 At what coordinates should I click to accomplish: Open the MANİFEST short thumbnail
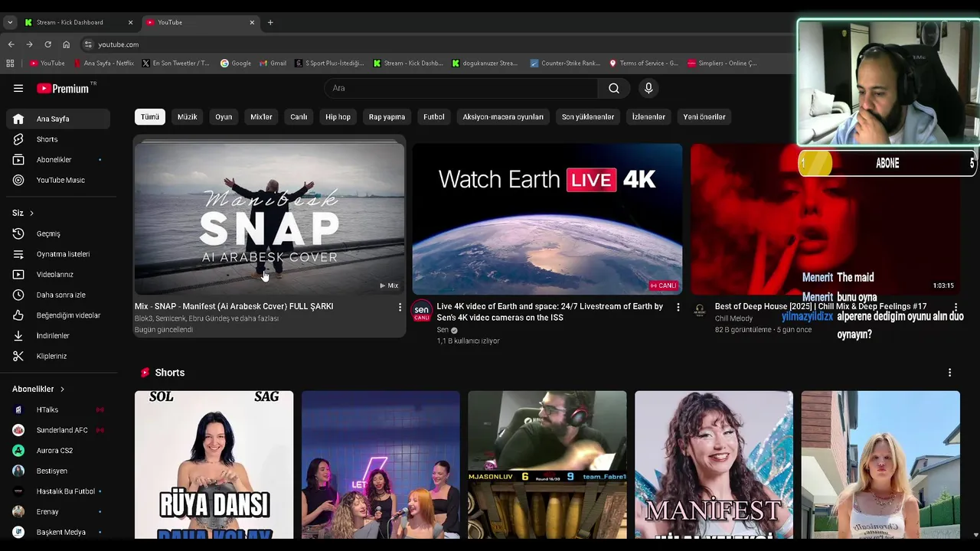click(714, 465)
